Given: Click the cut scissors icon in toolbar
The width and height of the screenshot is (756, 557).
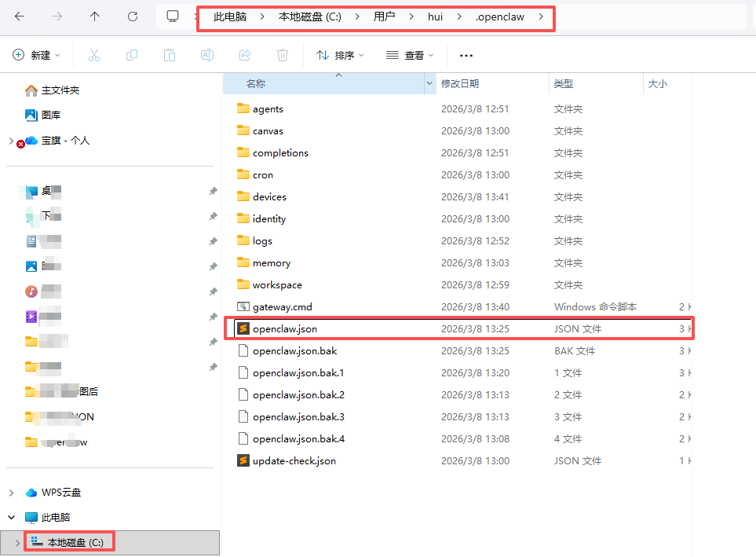Looking at the screenshot, I should 94,55.
